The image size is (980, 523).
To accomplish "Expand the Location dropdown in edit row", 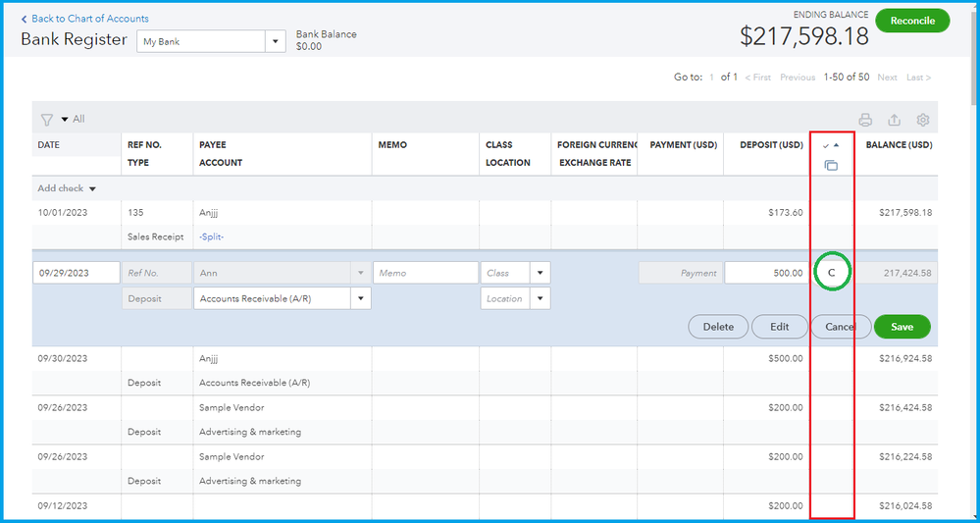I will pos(541,298).
